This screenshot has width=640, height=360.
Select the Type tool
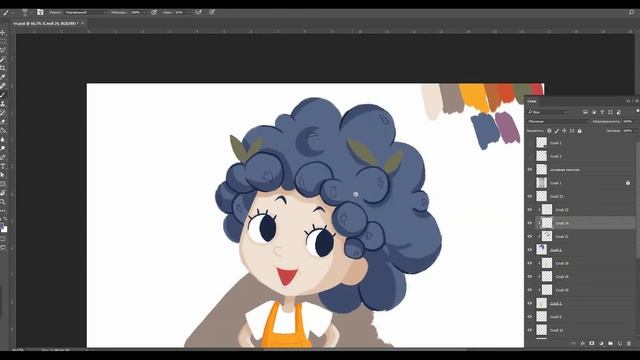tap(3, 166)
